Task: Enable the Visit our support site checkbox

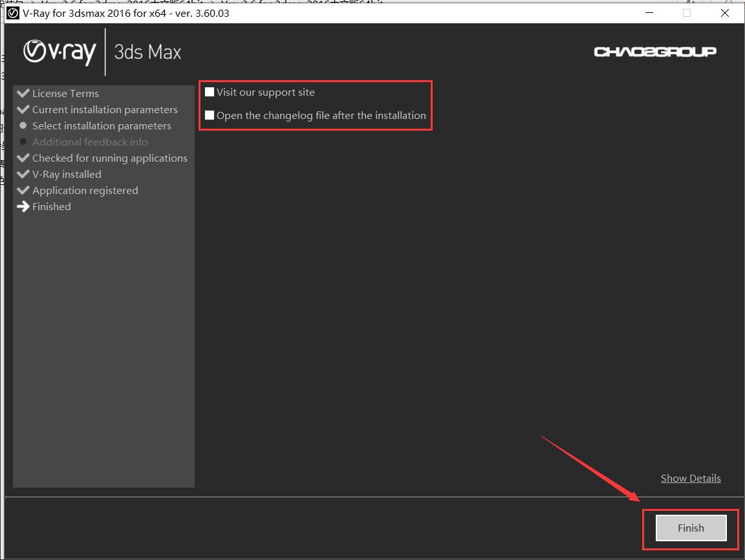Action: 210,92
